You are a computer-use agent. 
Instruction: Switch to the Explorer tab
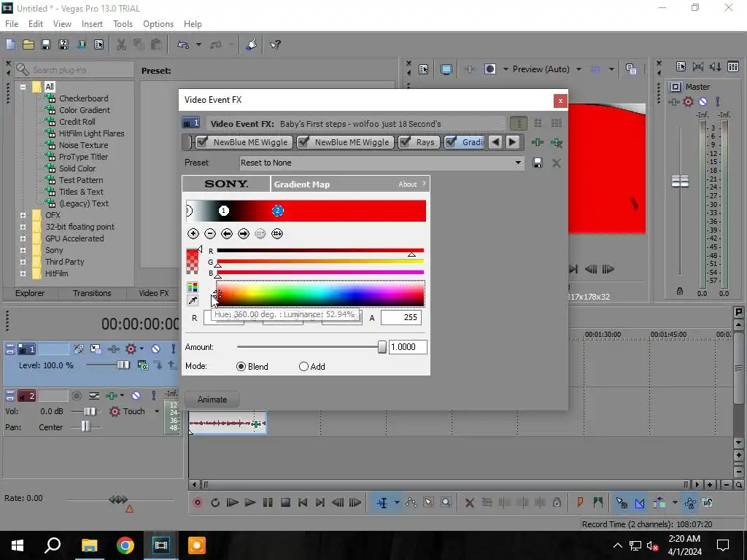[29, 293]
